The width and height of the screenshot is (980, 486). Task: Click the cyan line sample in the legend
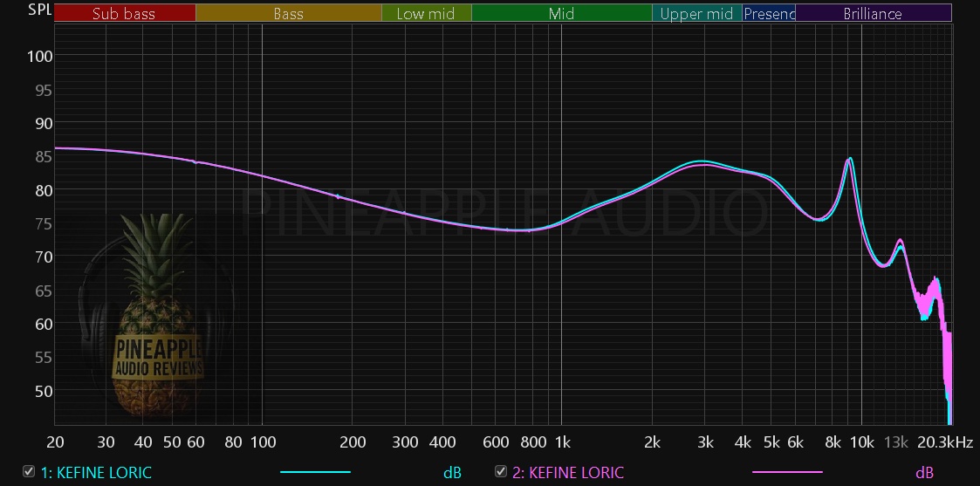point(315,472)
